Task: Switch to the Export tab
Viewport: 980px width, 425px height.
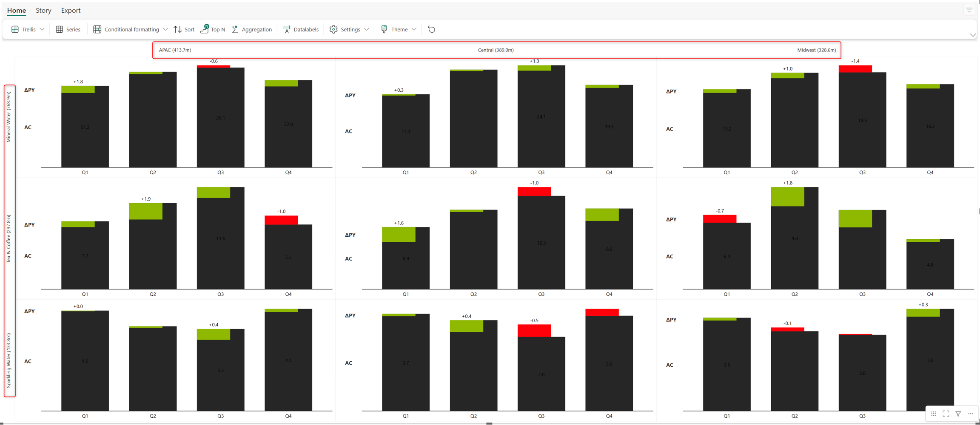Action: click(71, 10)
